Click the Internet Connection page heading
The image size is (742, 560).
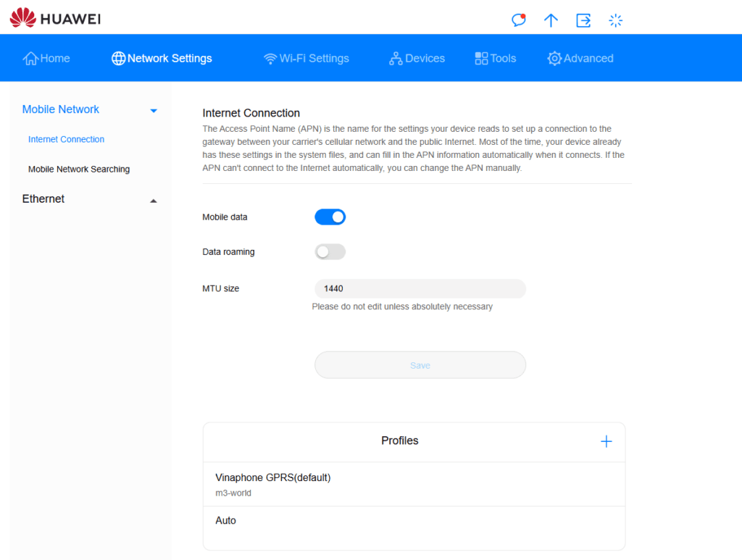pyautogui.click(x=251, y=113)
